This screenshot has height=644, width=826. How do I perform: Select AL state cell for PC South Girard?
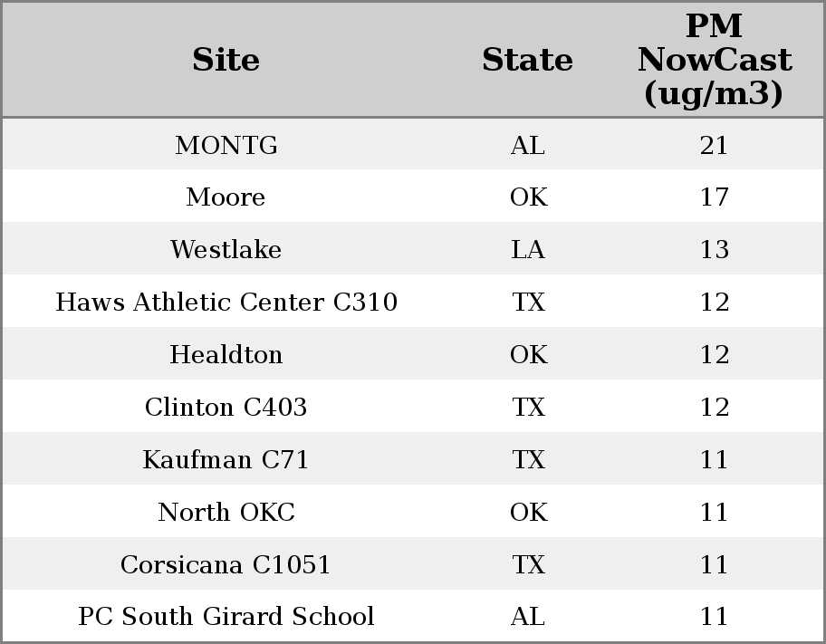528,616
